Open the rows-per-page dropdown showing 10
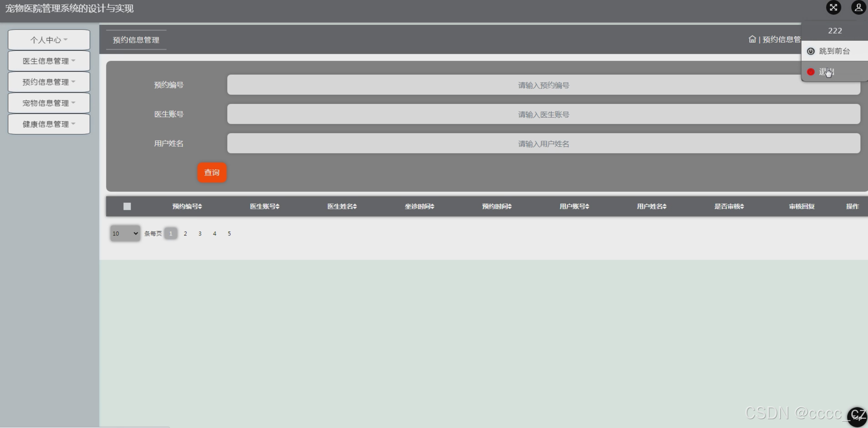Screen dimensions: 868x428 [125, 233]
